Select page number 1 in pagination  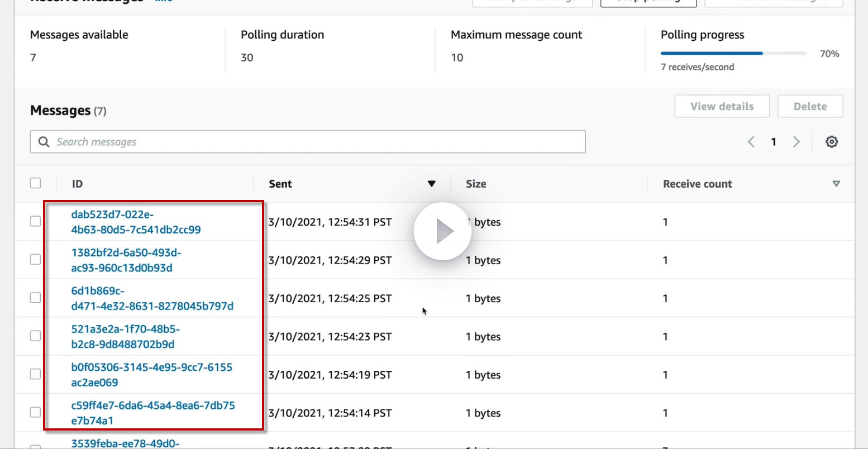(x=774, y=142)
